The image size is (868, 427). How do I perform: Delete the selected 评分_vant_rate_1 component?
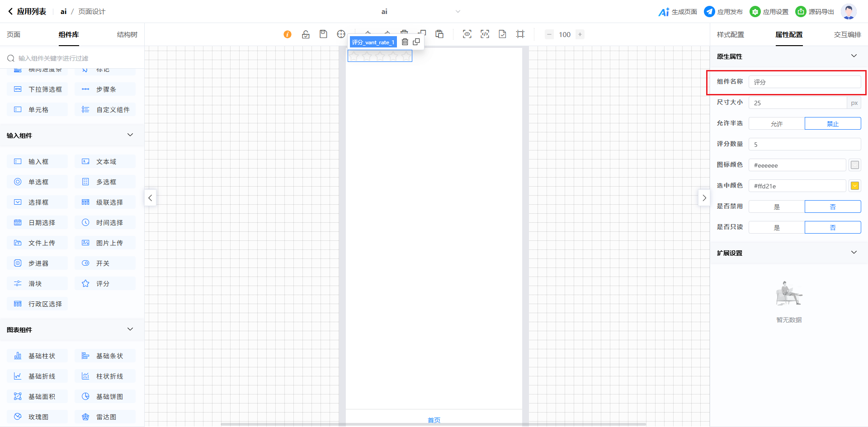[x=405, y=42]
